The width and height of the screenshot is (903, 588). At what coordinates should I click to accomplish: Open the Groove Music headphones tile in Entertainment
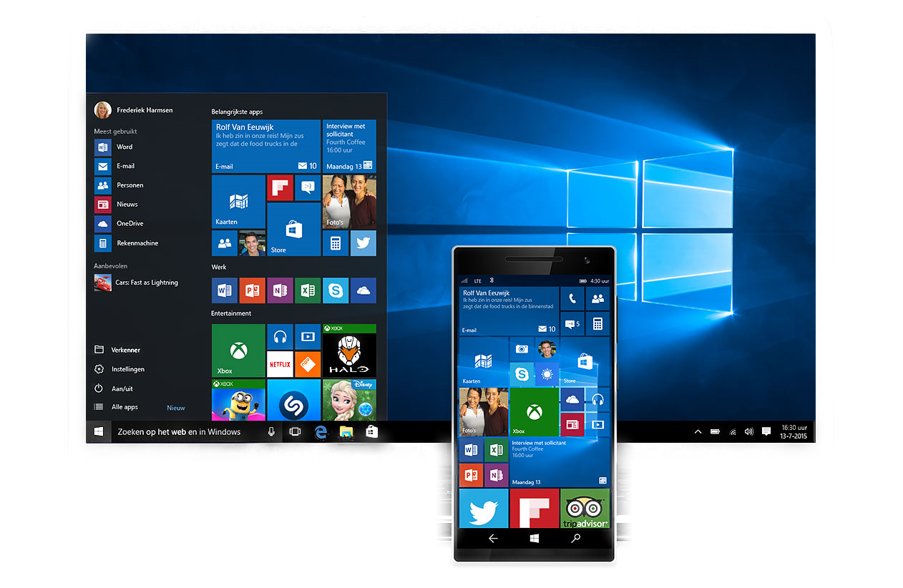coord(280,336)
